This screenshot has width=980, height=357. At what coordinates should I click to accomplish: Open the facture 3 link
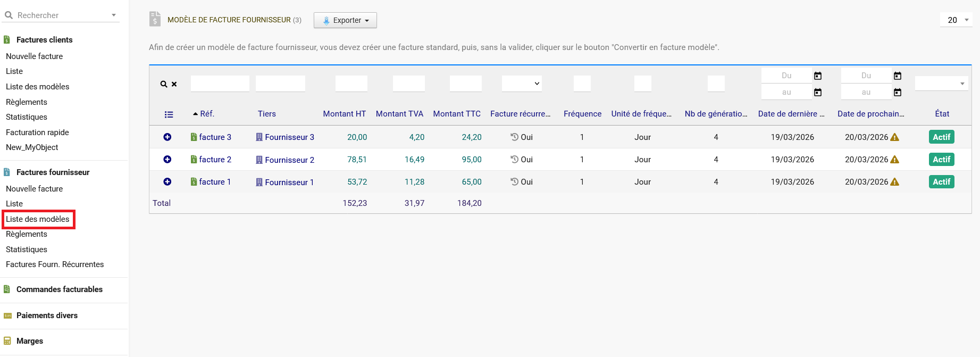215,137
